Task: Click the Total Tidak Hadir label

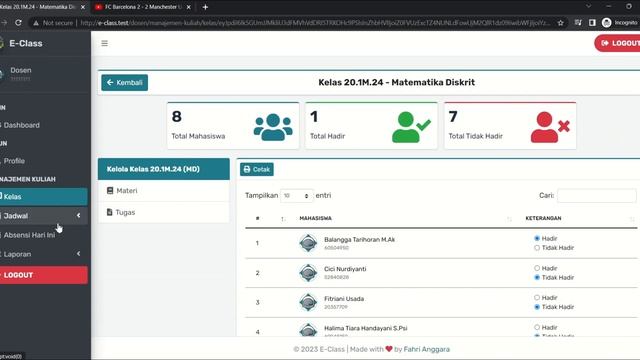Action: coord(476,136)
